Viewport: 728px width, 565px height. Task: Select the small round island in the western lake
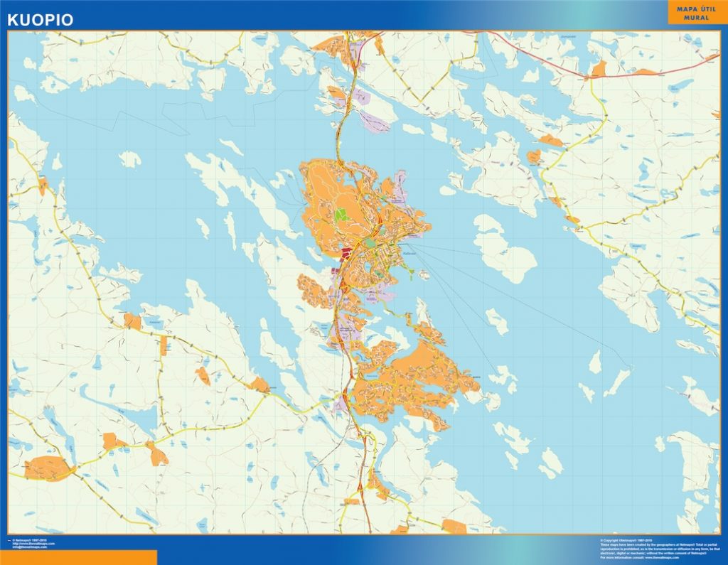click(x=129, y=159)
